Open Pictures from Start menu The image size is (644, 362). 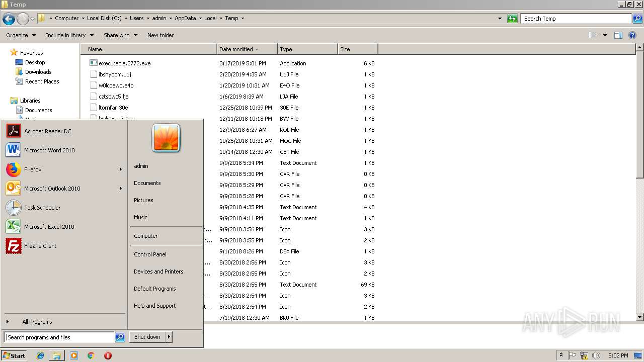point(143,200)
